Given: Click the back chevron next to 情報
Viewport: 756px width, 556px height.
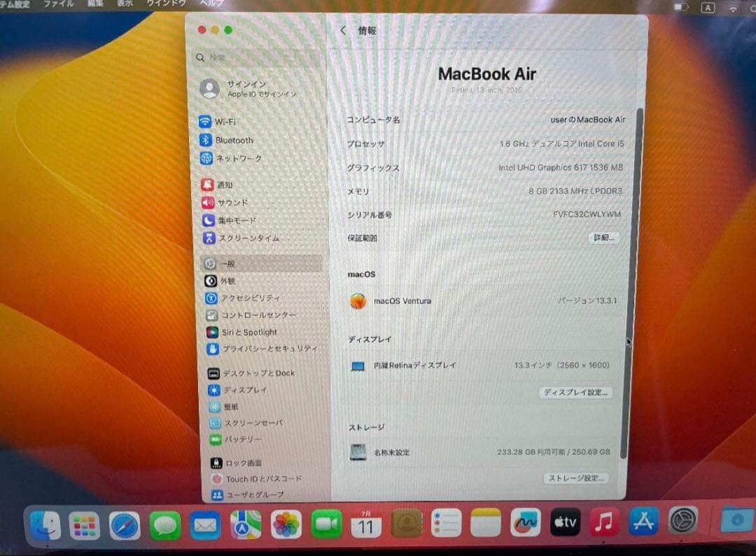Looking at the screenshot, I should [342, 31].
